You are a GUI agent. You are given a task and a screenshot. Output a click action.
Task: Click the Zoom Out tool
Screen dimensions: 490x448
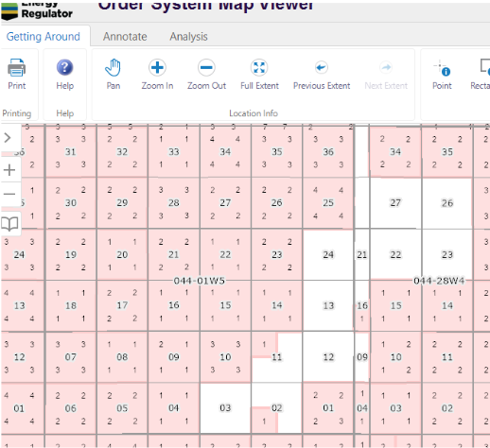[206, 67]
